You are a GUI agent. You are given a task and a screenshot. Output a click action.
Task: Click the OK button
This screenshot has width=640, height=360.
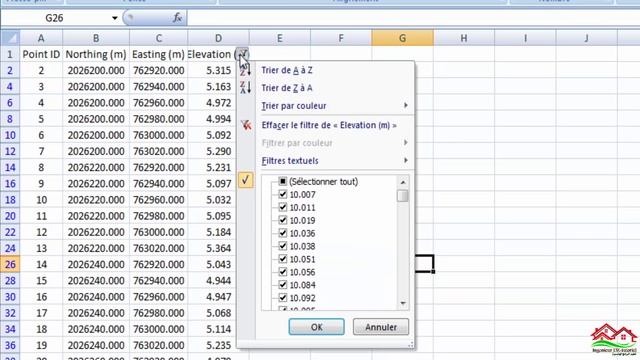(316, 327)
